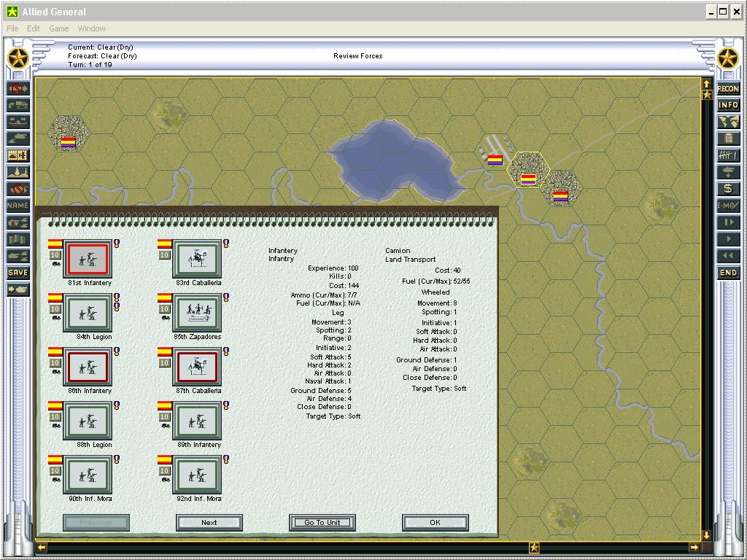Click the star marker on bottom scrollbar
Viewport: 747px width, 560px height.
pos(534,548)
